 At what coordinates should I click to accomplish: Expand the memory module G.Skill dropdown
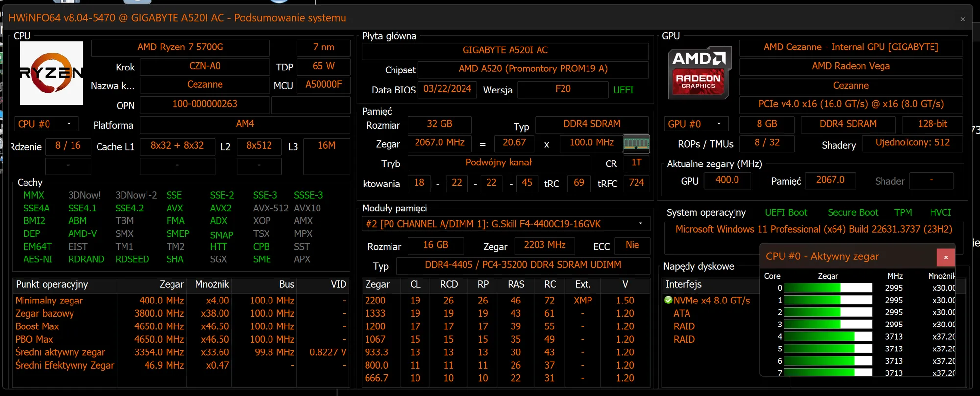(x=506, y=224)
